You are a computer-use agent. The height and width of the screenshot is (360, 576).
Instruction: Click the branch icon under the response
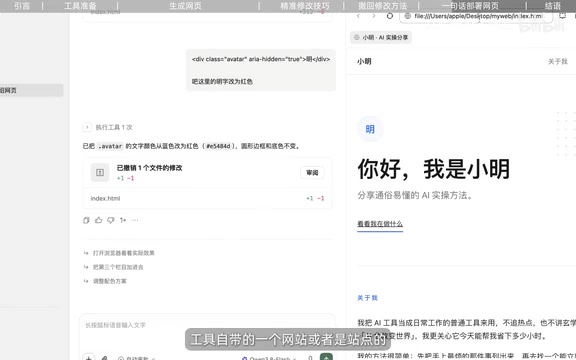pyautogui.click(x=123, y=220)
